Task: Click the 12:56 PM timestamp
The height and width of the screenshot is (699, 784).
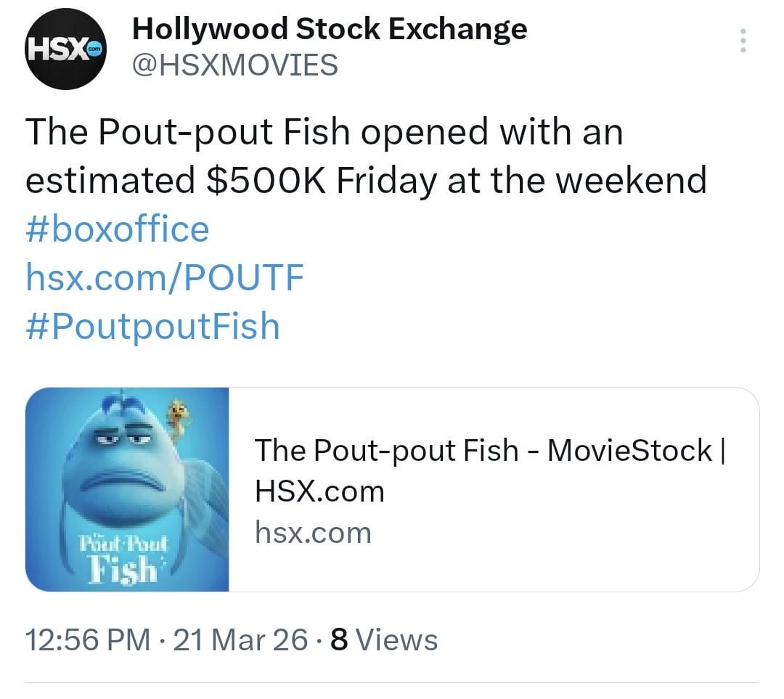Action: tap(88, 640)
